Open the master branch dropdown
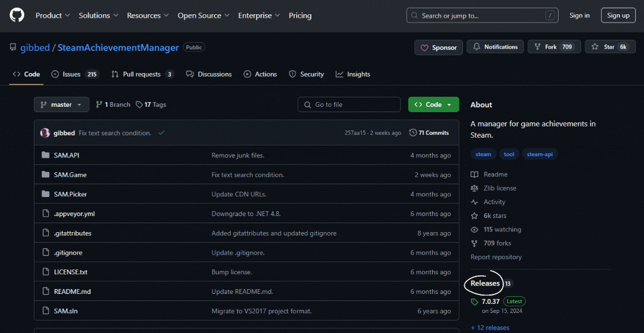 point(61,104)
